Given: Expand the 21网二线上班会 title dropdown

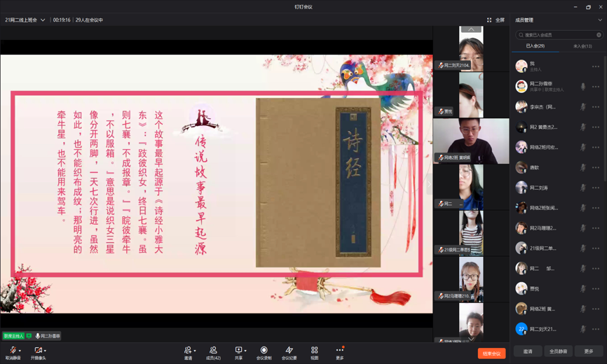Looking at the screenshot, I should (x=43, y=20).
